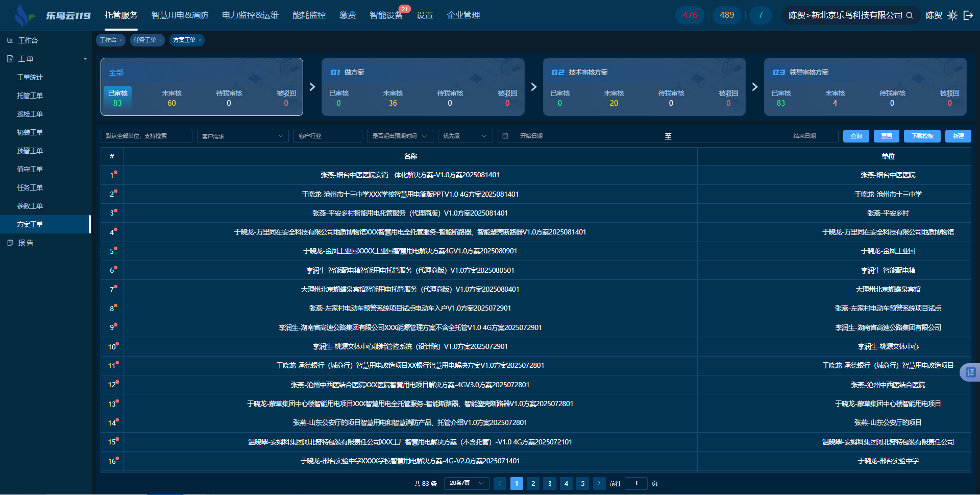The height and width of the screenshot is (495, 980).
Task: Click the 下载模板 button
Action: (922, 136)
